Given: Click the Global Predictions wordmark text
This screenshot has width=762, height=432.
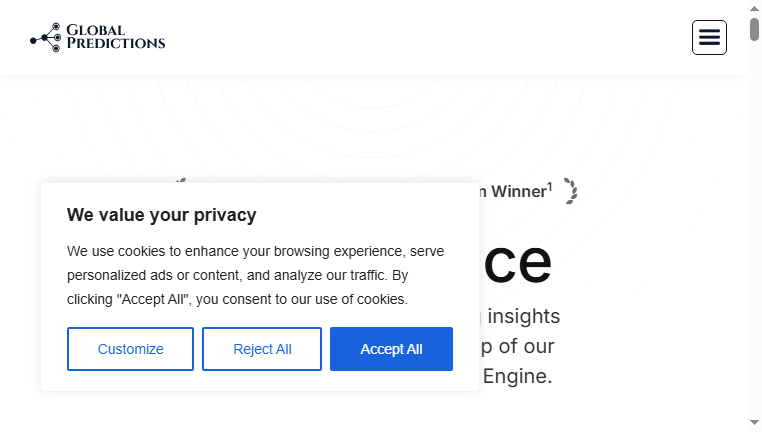Looking at the screenshot, I should 116,37.
